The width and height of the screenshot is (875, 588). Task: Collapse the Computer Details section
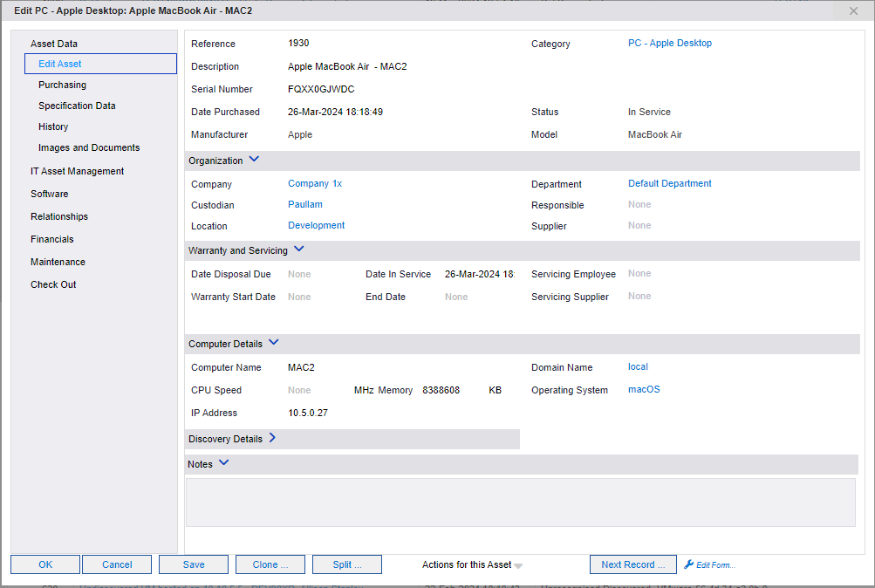coord(273,342)
